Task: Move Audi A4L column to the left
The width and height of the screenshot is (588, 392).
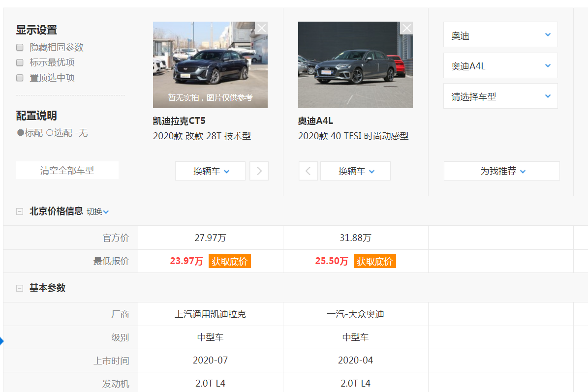Action: 308,171
